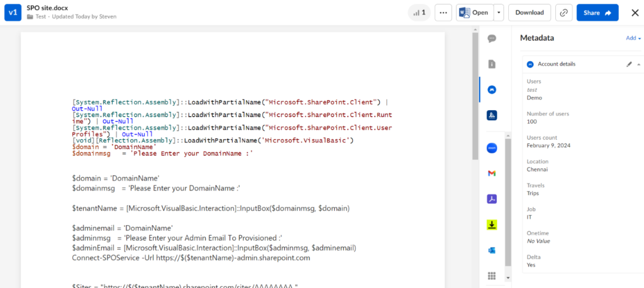Click the yellow download integration icon
Image resolution: width=644 pixels, height=288 pixels.
492,224
